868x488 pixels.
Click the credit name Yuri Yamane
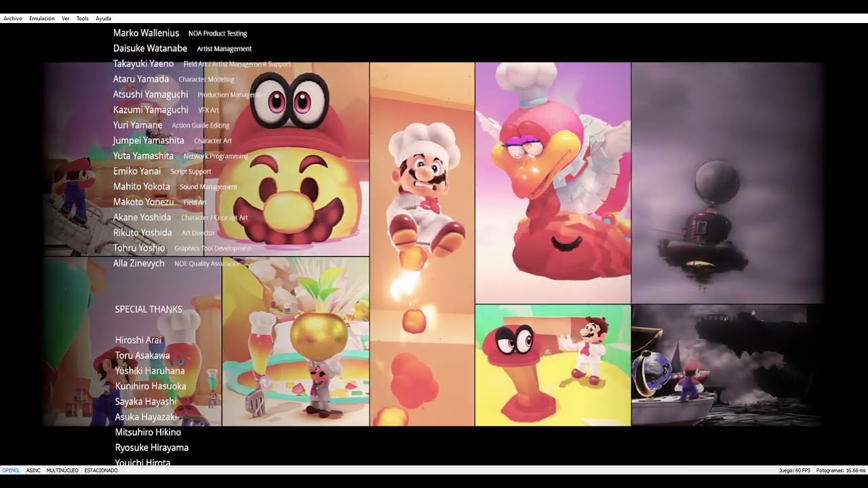tap(138, 125)
